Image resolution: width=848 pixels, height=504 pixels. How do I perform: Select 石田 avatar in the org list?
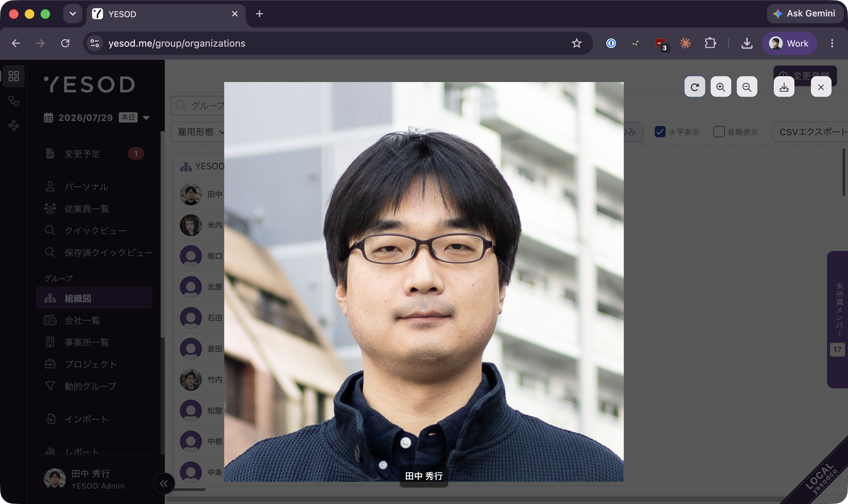point(191,318)
